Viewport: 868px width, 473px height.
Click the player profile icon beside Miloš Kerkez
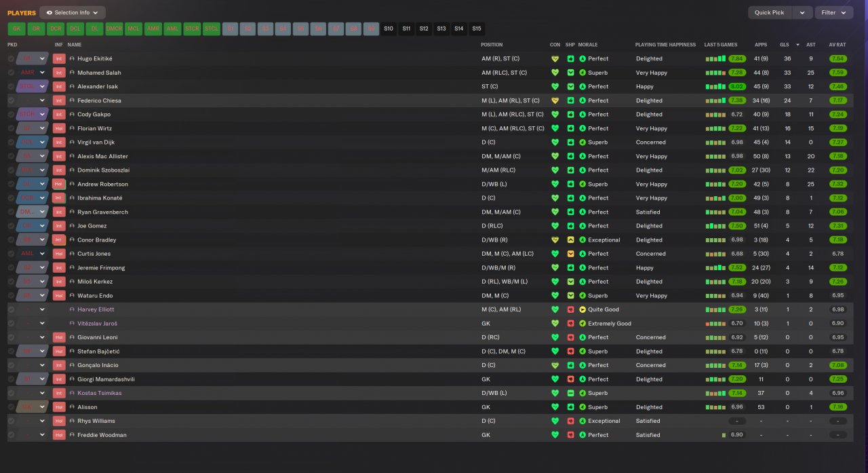(72, 282)
